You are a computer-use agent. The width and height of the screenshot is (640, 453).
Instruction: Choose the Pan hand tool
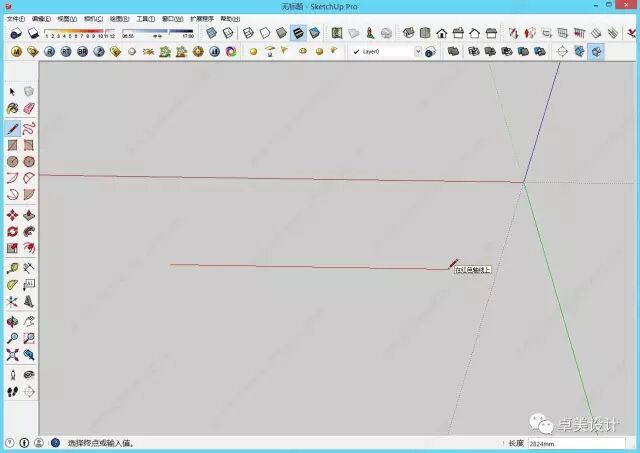(29, 322)
